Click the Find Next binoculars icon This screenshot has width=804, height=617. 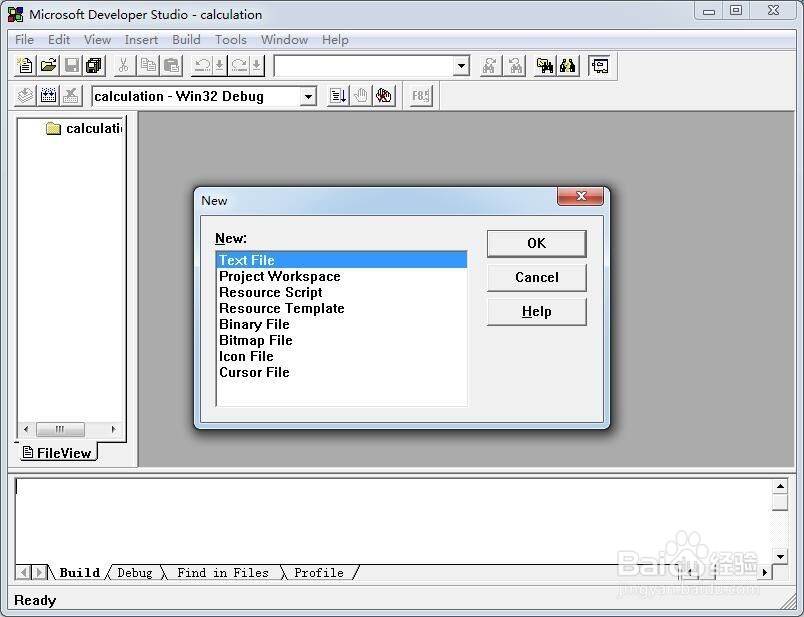click(490, 66)
